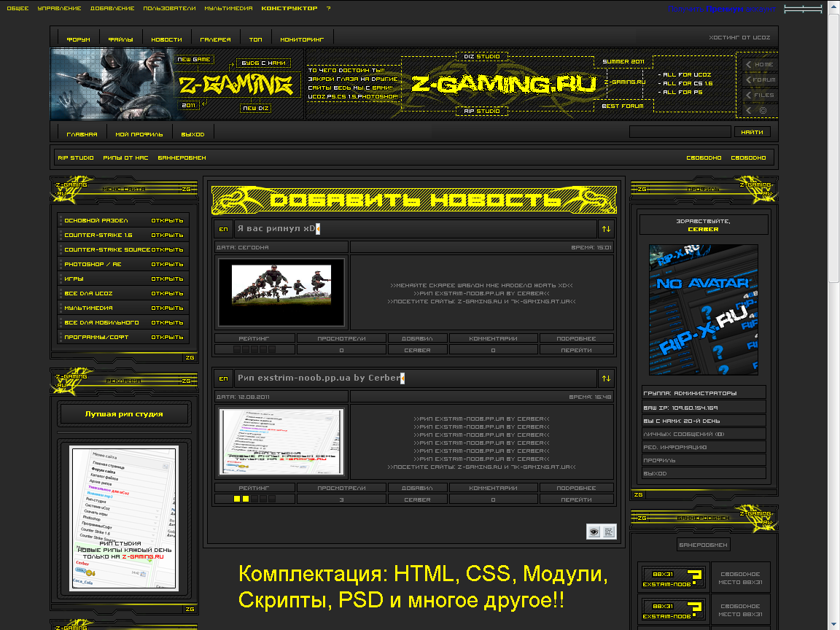Click the 'Группа: Администраторы' text
840x630 pixels.
click(690, 393)
